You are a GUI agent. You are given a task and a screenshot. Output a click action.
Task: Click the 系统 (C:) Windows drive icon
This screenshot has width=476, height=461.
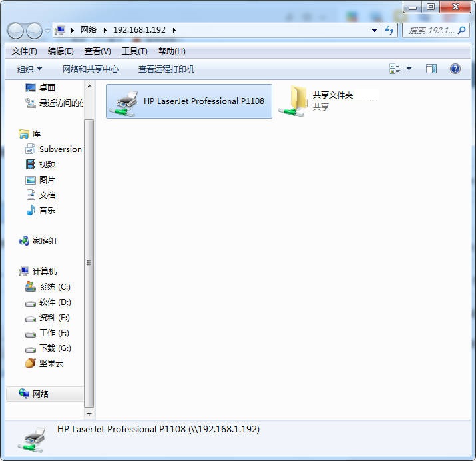click(x=31, y=286)
